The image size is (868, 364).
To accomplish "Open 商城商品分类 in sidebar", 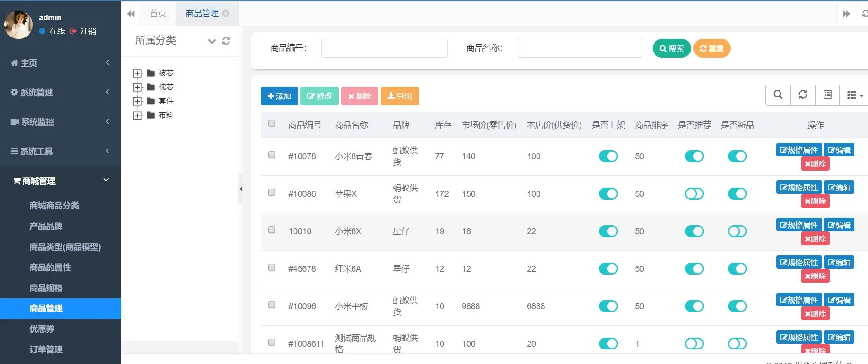I will [x=54, y=206].
